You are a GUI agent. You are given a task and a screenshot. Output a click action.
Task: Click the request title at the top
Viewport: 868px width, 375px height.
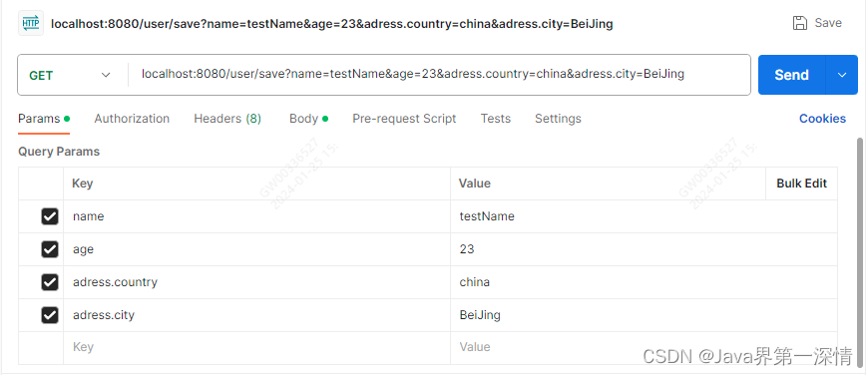[331, 24]
